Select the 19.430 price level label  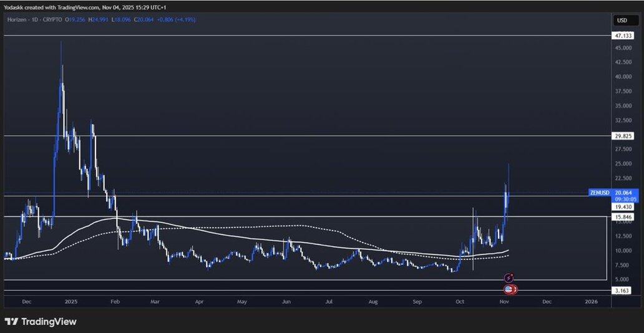pos(623,206)
